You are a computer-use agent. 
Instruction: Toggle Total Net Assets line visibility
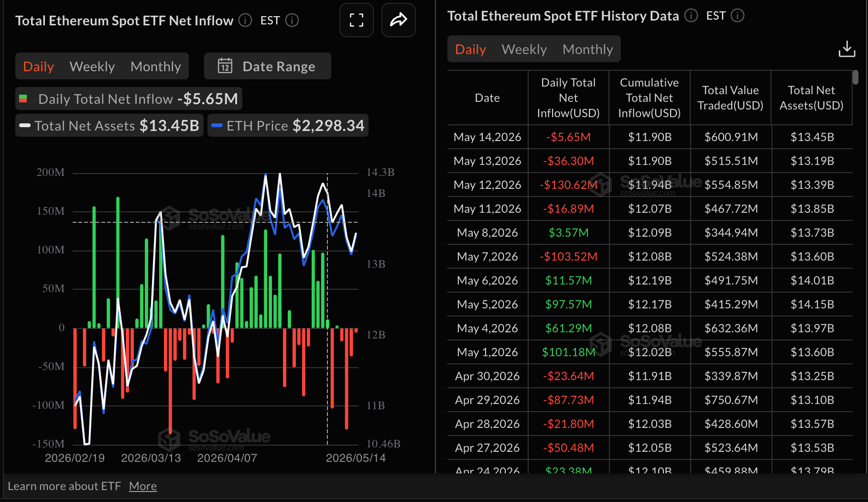pyautogui.click(x=109, y=126)
